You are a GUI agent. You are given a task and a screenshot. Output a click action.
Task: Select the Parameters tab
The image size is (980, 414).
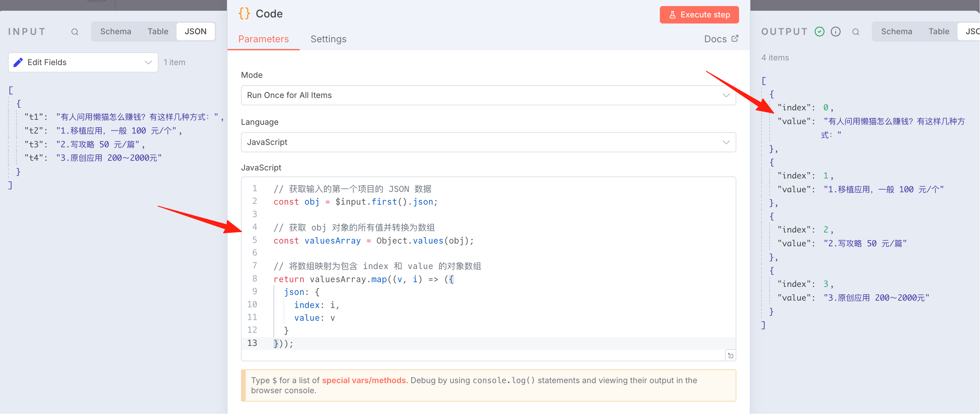263,39
